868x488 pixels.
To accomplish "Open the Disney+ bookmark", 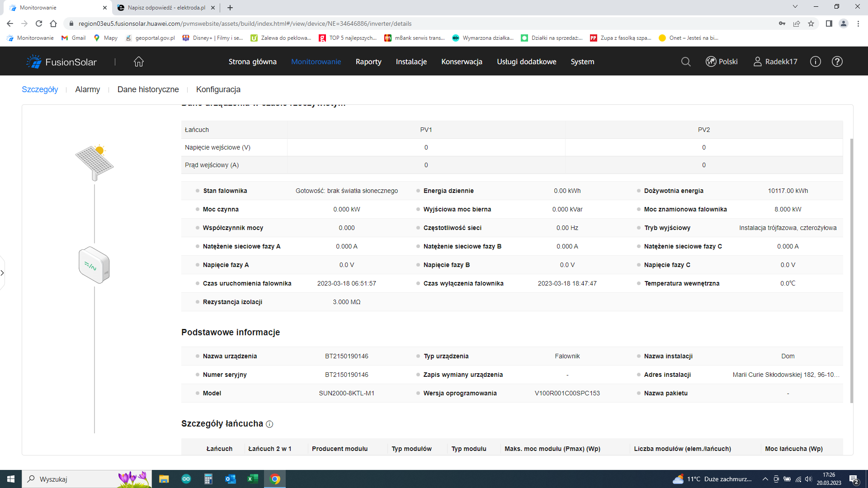I will (x=212, y=38).
